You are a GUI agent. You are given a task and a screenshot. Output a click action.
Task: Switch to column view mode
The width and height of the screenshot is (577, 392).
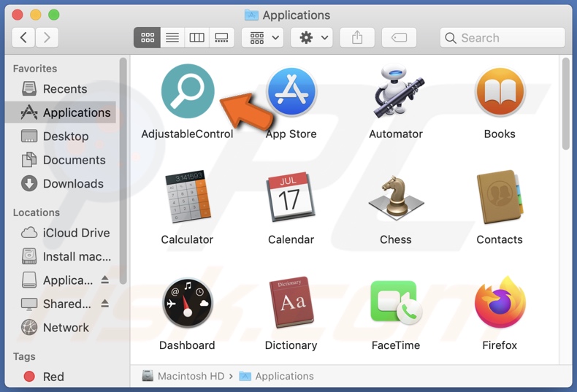coord(197,37)
